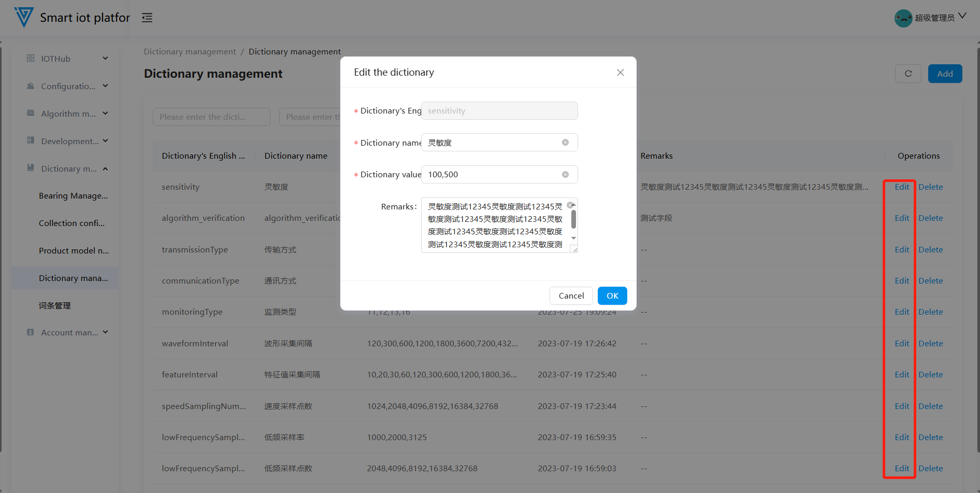This screenshot has width=980, height=493.
Task: Click the IOTHub menu icon
Action: pos(31,58)
